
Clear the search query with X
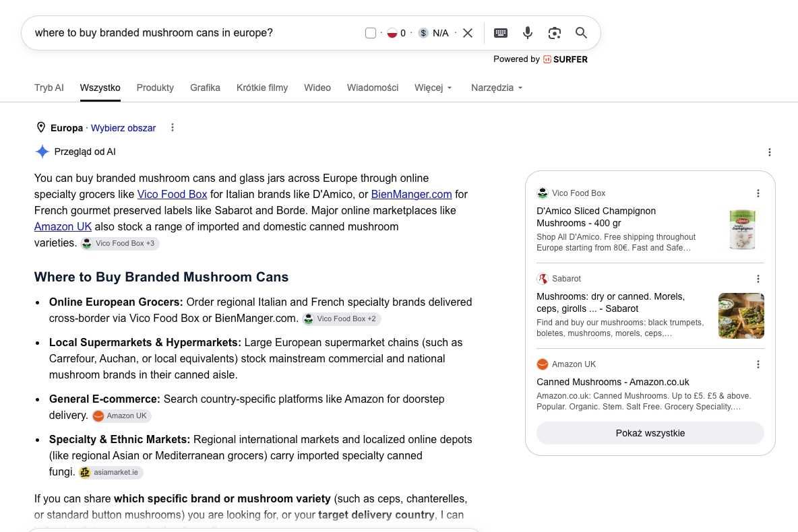coord(468,33)
